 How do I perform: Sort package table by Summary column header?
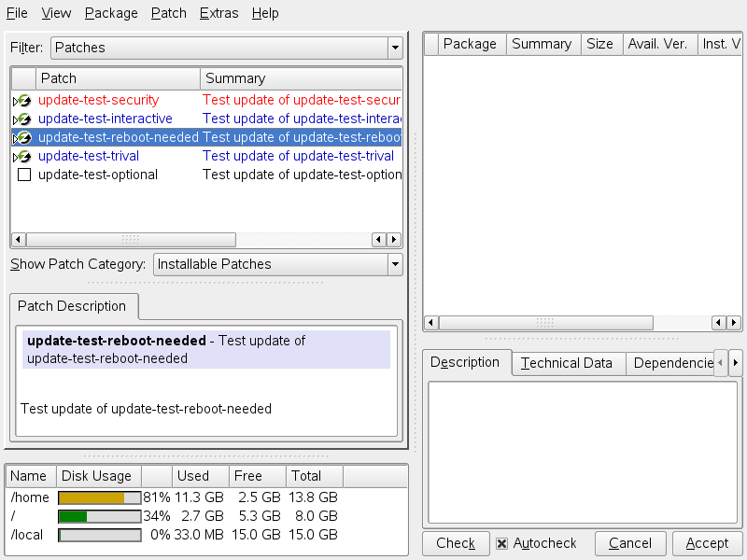click(543, 44)
